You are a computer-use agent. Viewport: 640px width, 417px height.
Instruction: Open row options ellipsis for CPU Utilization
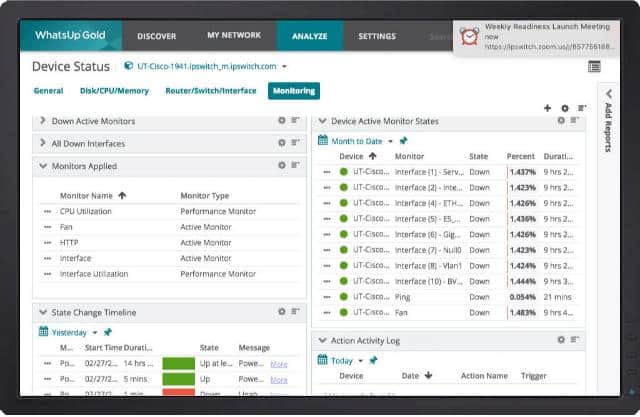coord(47,212)
